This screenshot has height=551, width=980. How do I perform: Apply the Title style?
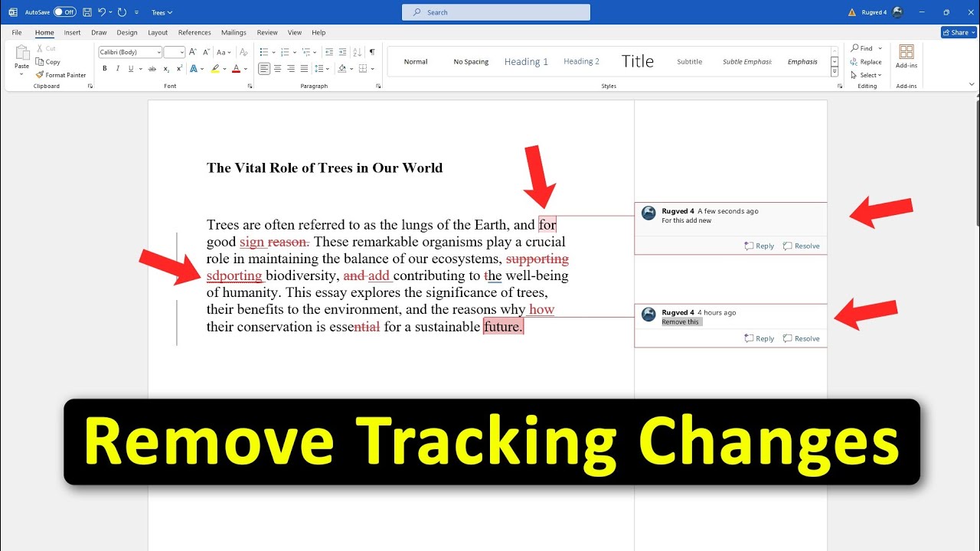coord(638,61)
